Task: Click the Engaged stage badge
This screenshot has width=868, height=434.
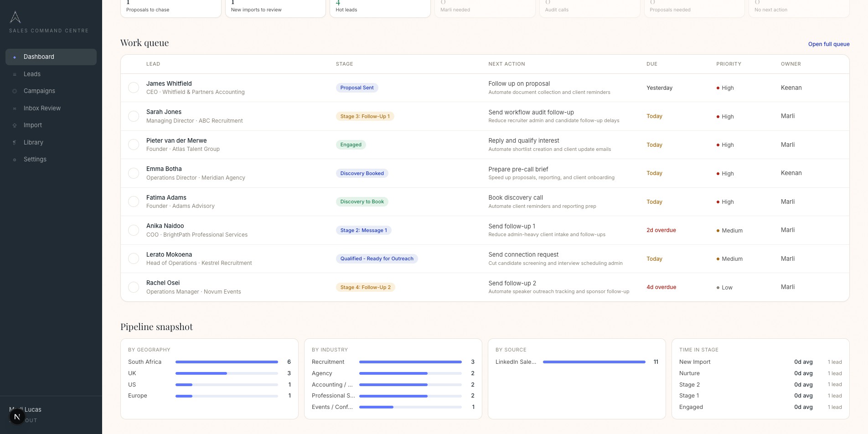Action: coord(351,145)
